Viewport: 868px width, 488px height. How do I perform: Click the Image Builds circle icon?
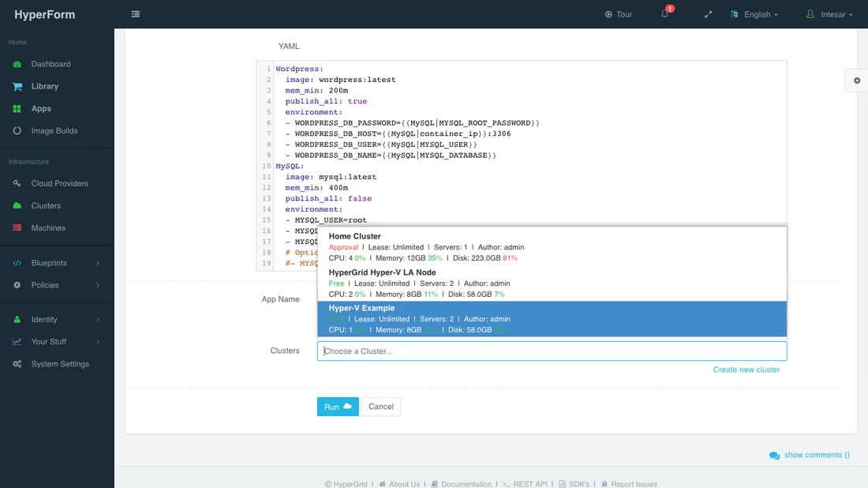pyautogui.click(x=17, y=131)
